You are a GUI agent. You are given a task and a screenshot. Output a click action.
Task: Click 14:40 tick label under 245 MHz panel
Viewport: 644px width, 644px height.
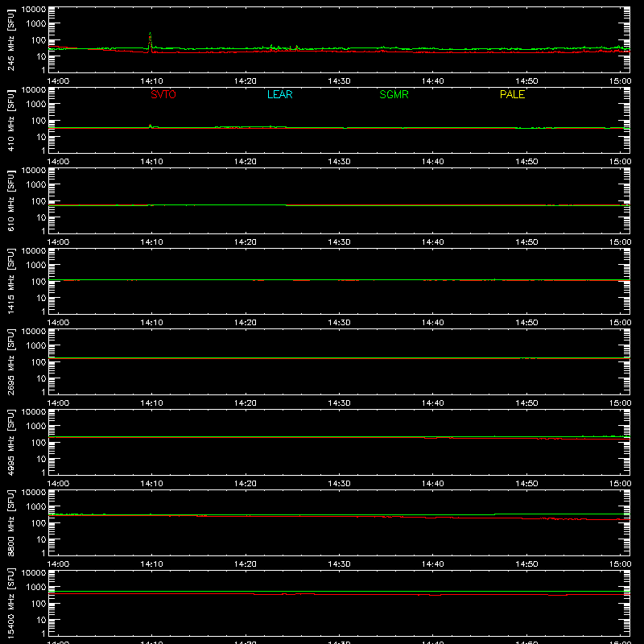(432, 81)
